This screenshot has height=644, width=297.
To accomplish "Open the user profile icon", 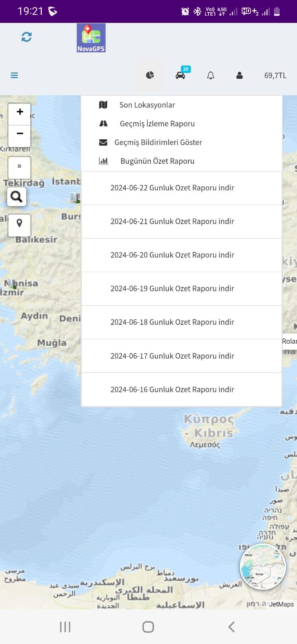I will pyautogui.click(x=239, y=75).
